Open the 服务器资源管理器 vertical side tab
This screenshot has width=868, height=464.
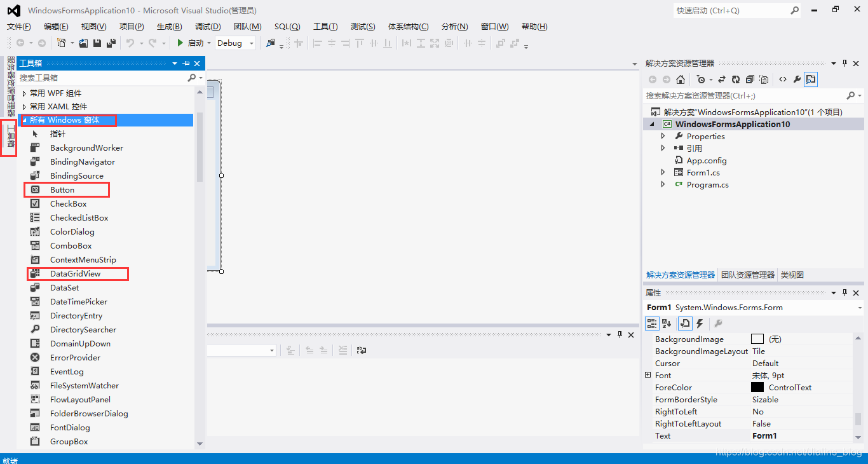10,86
